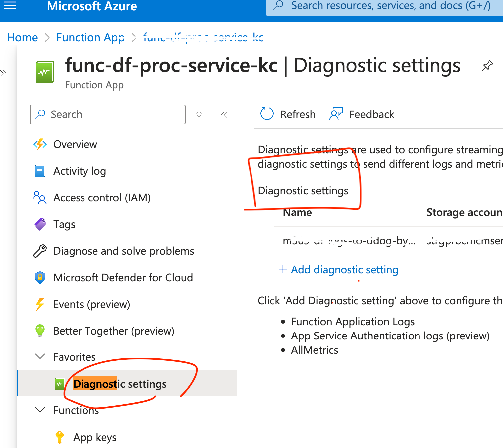Click the purple Tags icon
This screenshot has height=448, width=503.
[x=40, y=224]
